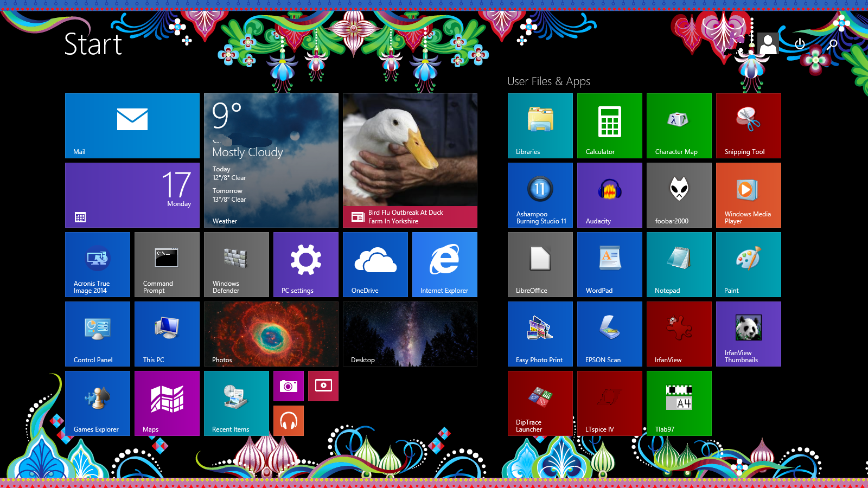This screenshot has width=868, height=488.
Task: Open Games Explorer
Action: tap(98, 403)
